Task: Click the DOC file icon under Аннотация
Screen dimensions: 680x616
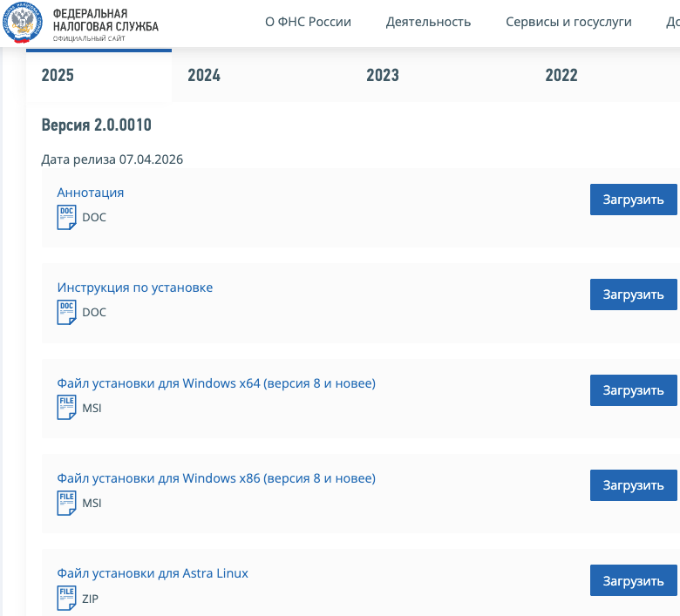Action: (x=67, y=216)
